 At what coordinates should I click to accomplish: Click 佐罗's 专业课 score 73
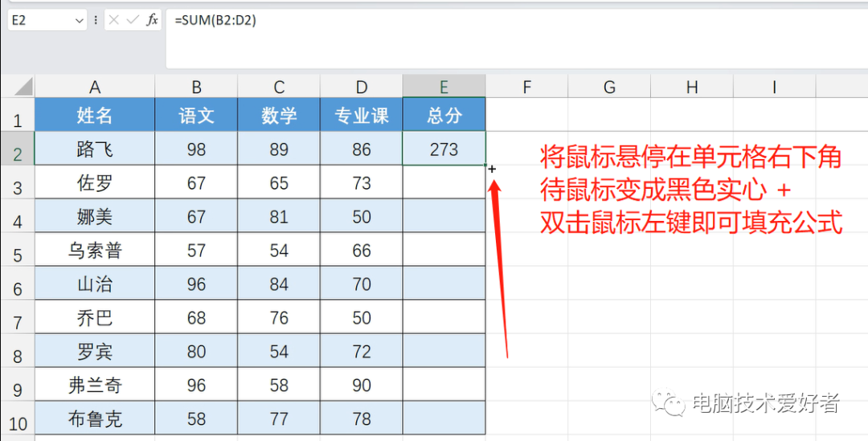tap(362, 182)
